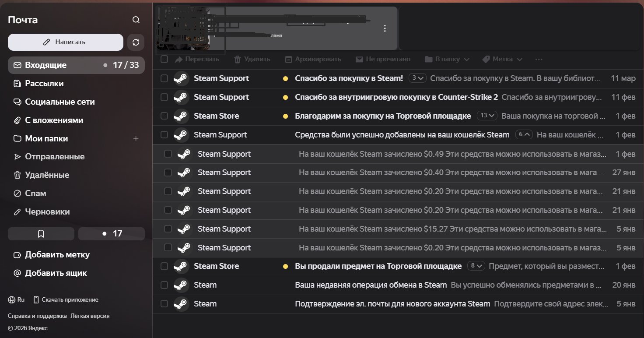The height and width of the screenshot is (338, 644).
Task: Click Steam avatar on the 20 янв exchange message
Action: [x=181, y=285]
